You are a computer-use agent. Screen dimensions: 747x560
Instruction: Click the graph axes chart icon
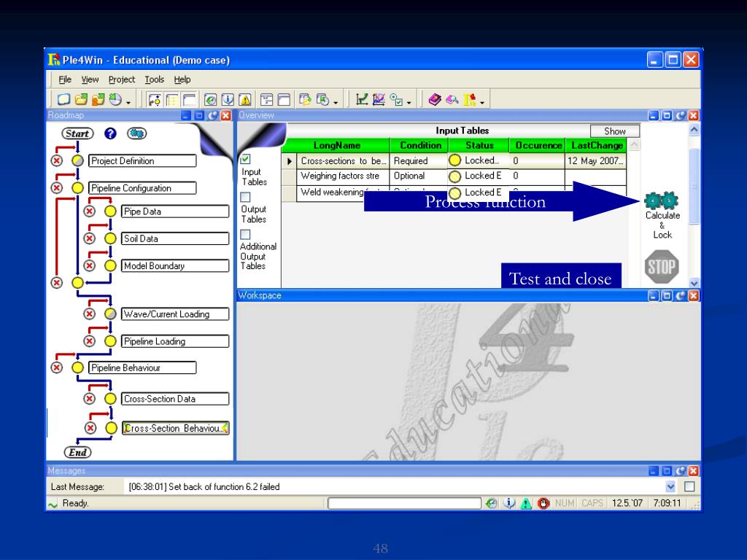(x=362, y=99)
